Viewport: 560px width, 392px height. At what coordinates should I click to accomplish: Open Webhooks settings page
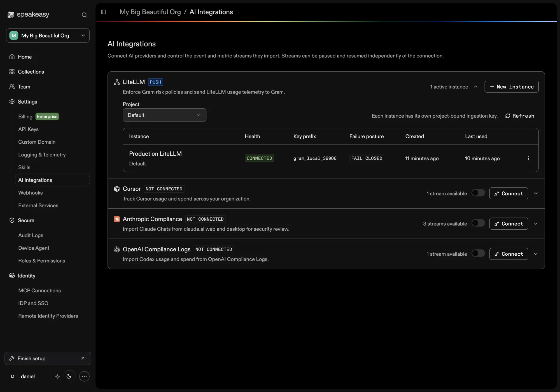30,193
